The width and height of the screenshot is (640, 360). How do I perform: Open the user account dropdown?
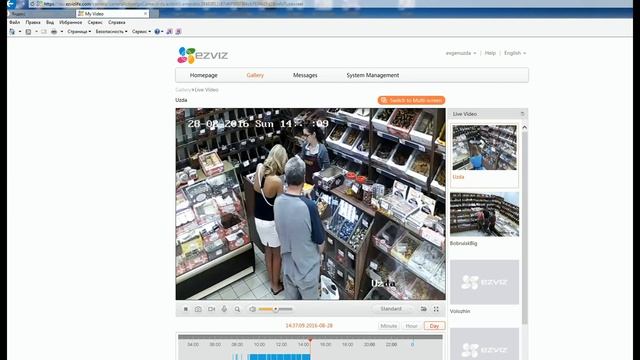pos(461,53)
